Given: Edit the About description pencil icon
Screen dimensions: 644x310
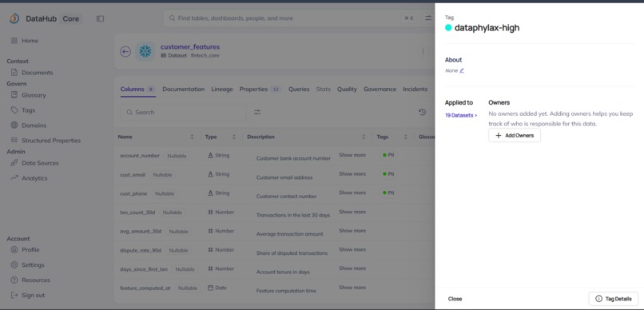Looking at the screenshot, I should pyautogui.click(x=462, y=70).
